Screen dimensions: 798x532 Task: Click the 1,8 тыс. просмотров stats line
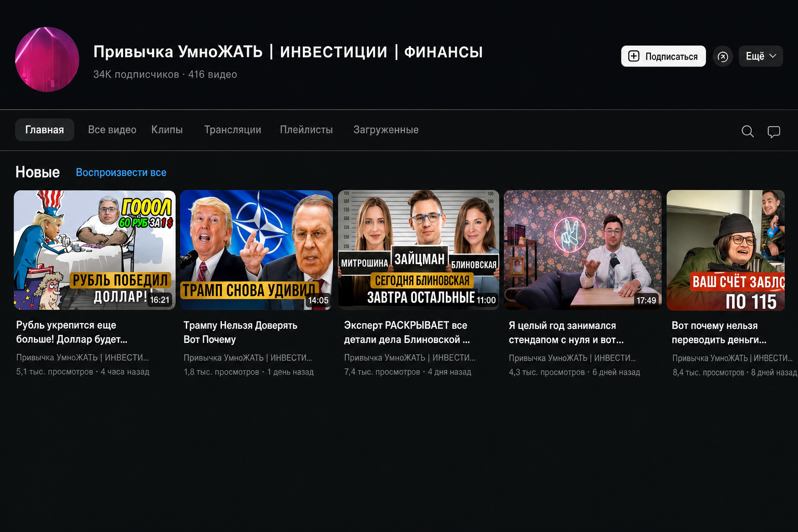click(249, 372)
